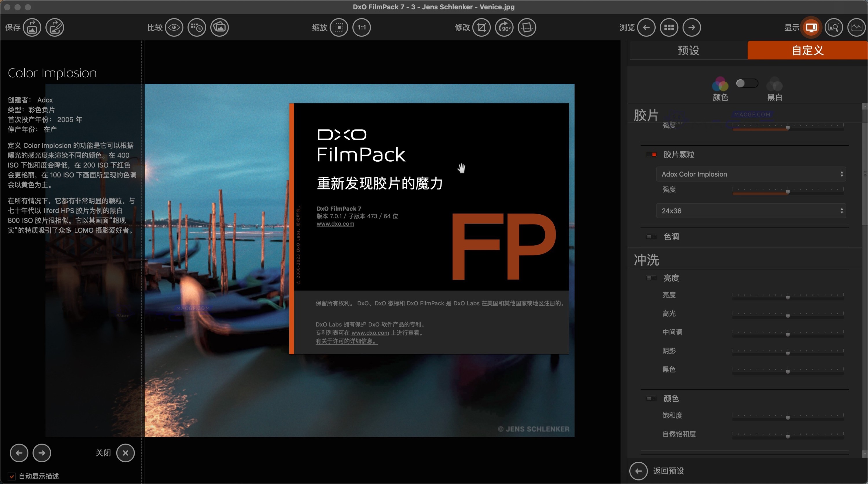Check the 自动显示描述 checkbox
The image size is (868, 484).
(12, 476)
